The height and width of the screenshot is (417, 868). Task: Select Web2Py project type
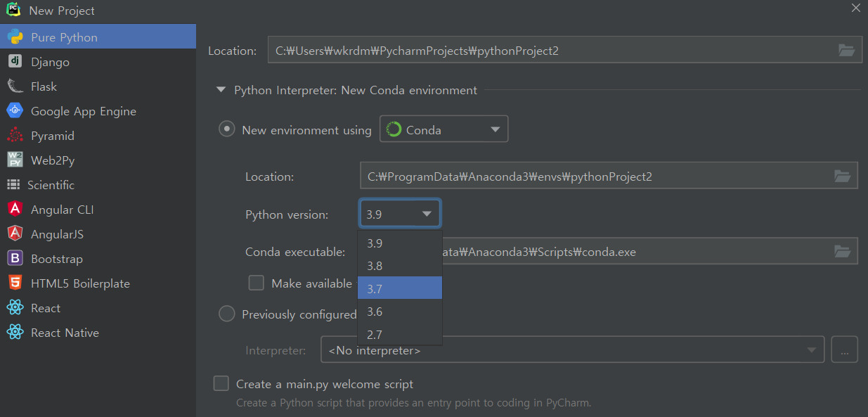pos(98,160)
